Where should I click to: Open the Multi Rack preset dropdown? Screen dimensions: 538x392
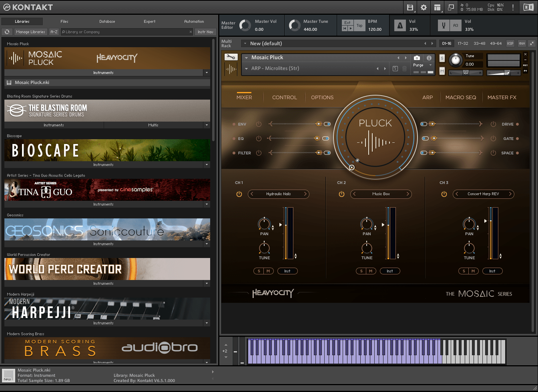(244, 44)
